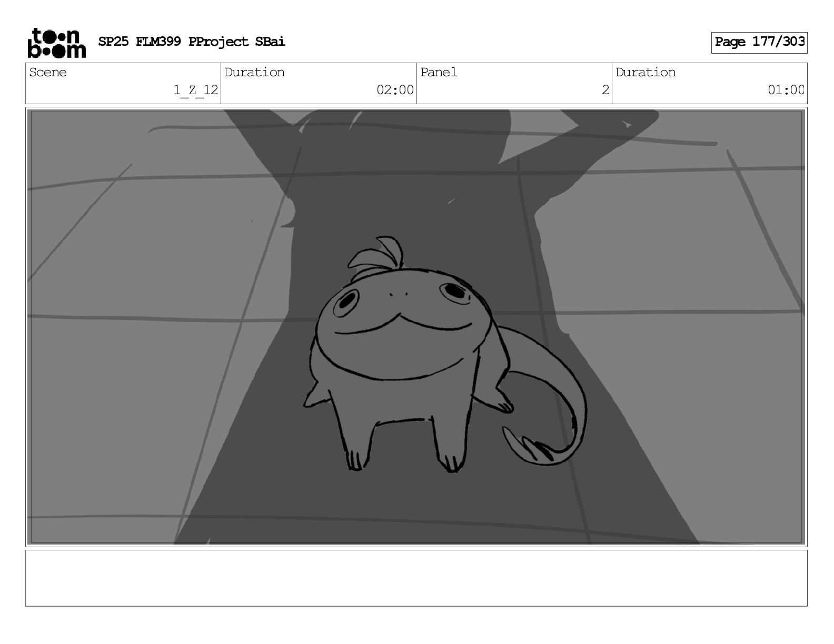Click the empty notes box below the panel
834x644 pixels.
pyautogui.click(x=416, y=578)
